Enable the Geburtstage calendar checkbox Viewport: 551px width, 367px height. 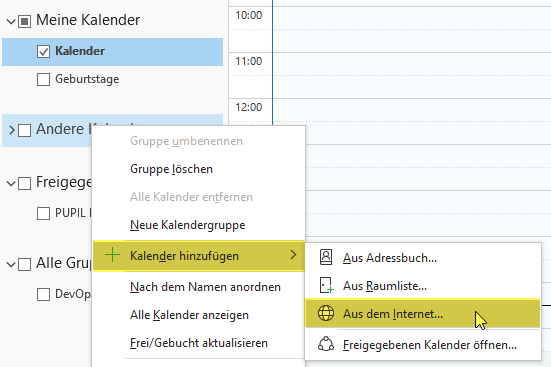pyautogui.click(x=43, y=79)
